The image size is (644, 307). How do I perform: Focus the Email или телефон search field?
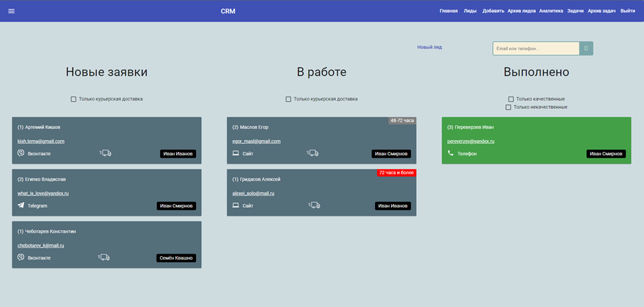[x=536, y=48]
